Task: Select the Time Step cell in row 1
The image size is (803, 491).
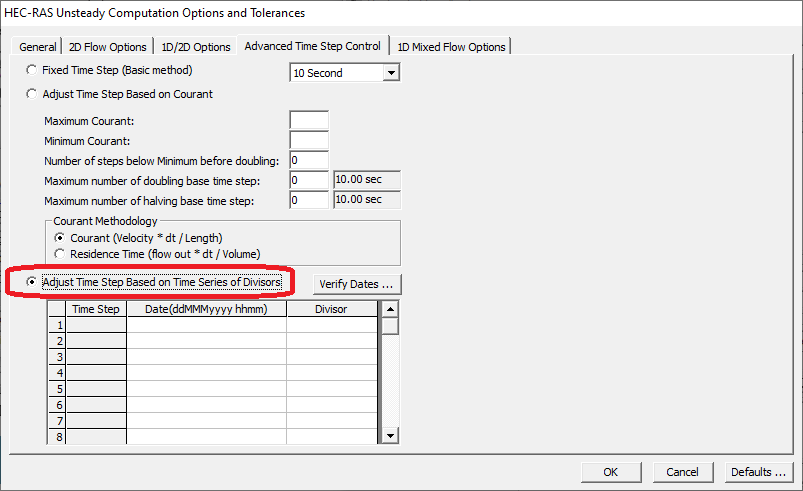Action: 96,325
